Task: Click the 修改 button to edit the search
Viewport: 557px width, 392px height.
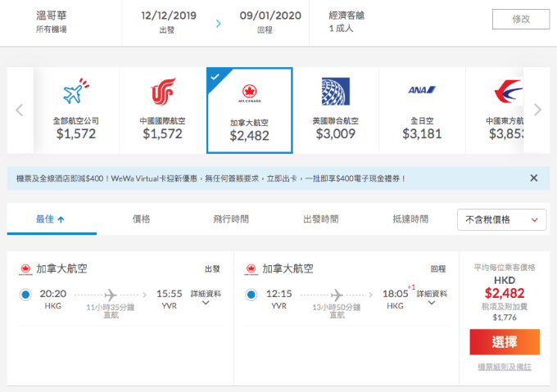Action: point(521,19)
